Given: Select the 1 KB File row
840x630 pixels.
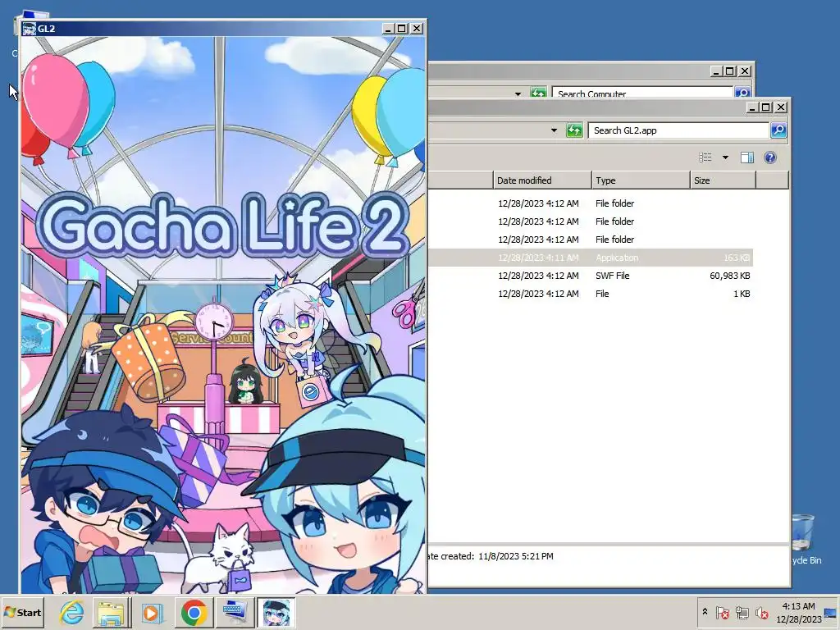Looking at the screenshot, I should 591,294.
